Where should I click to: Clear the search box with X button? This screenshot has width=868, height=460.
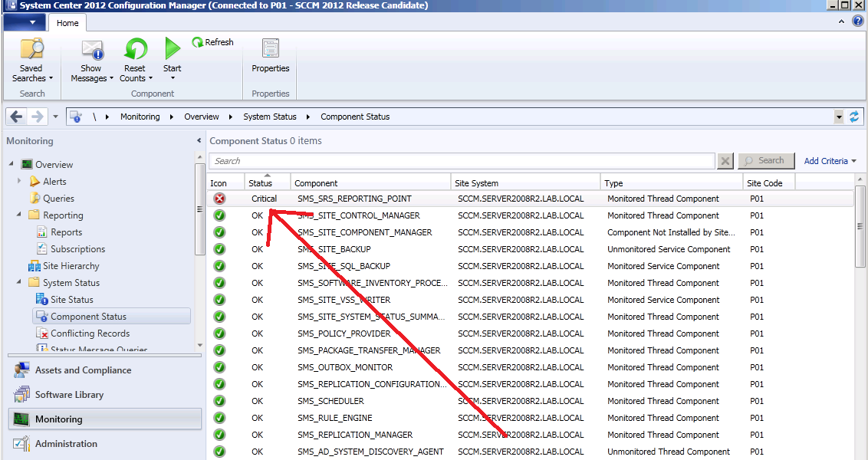(x=725, y=161)
